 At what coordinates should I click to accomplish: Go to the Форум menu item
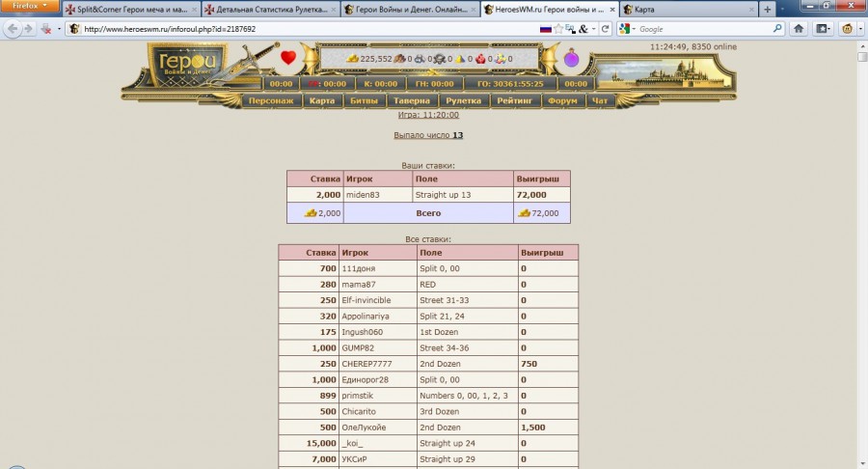pos(562,100)
